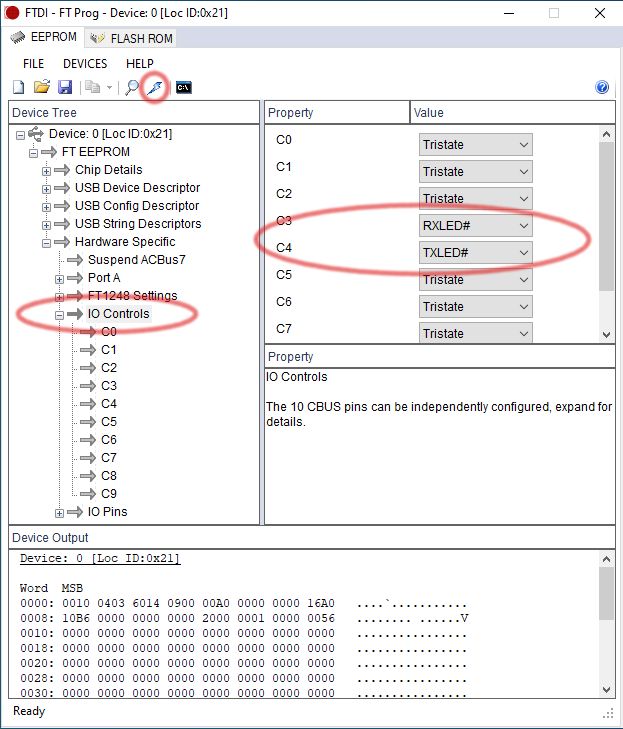Expand the USB Config Descriptor node
The image size is (623, 729).
point(46,207)
